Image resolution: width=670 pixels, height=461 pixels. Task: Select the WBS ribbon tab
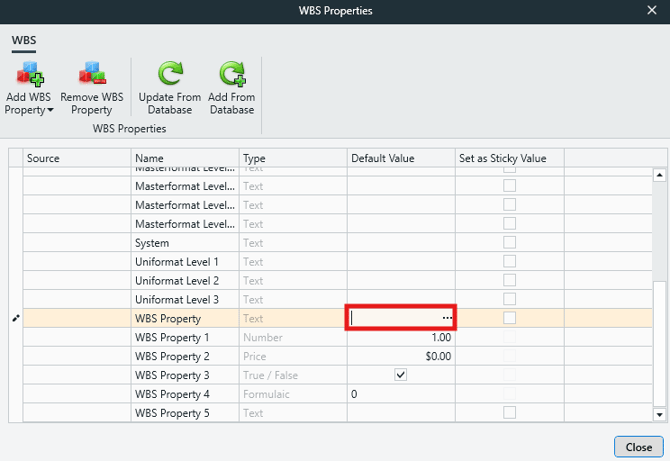coord(23,41)
